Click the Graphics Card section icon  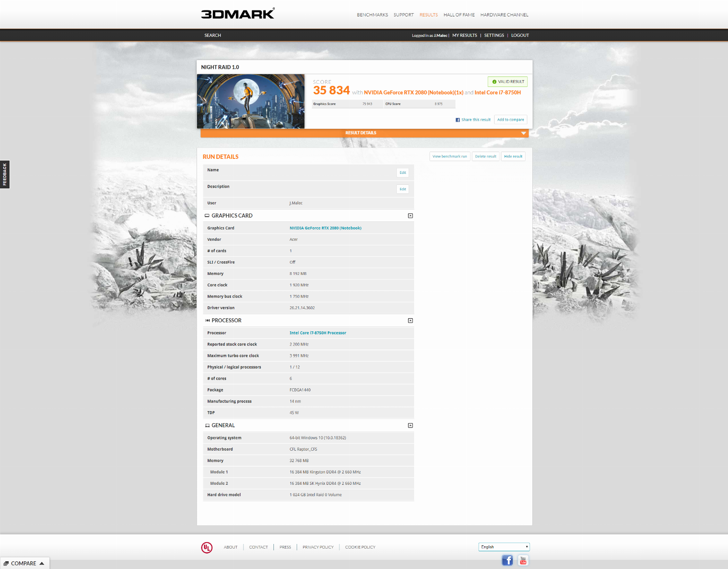207,216
